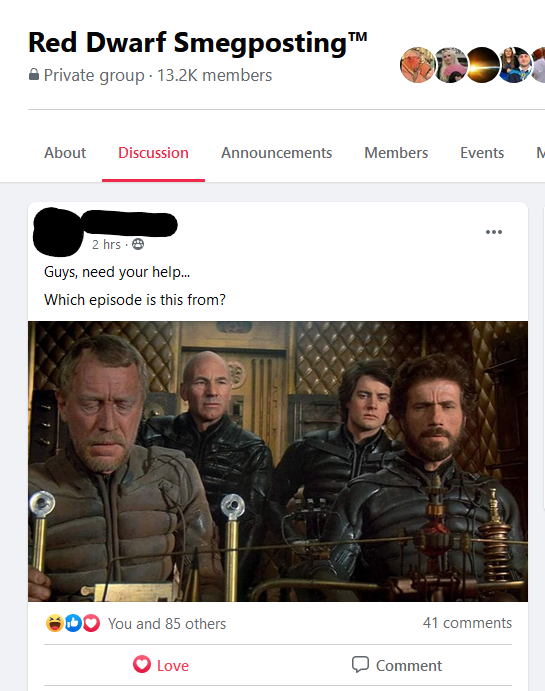Click the thumbs-up reaction icon
The width and height of the screenshot is (545, 691).
tap(73, 623)
